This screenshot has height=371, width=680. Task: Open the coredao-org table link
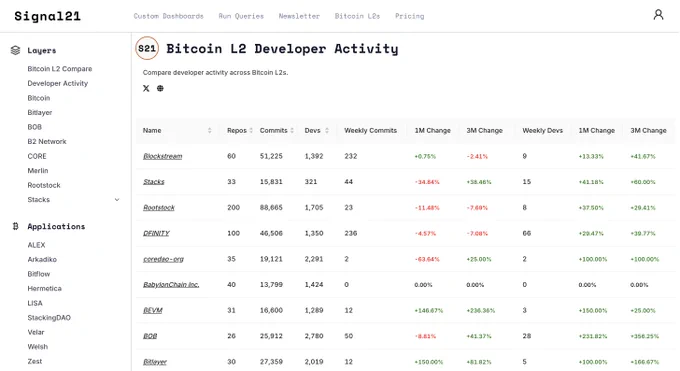pyautogui.click(x=163, y=259)
